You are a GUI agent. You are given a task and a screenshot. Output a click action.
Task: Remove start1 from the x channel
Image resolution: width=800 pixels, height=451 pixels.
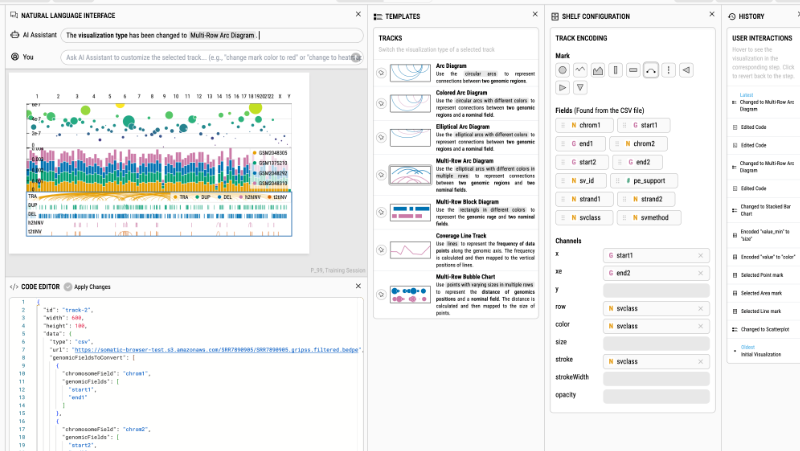point(701,256)
